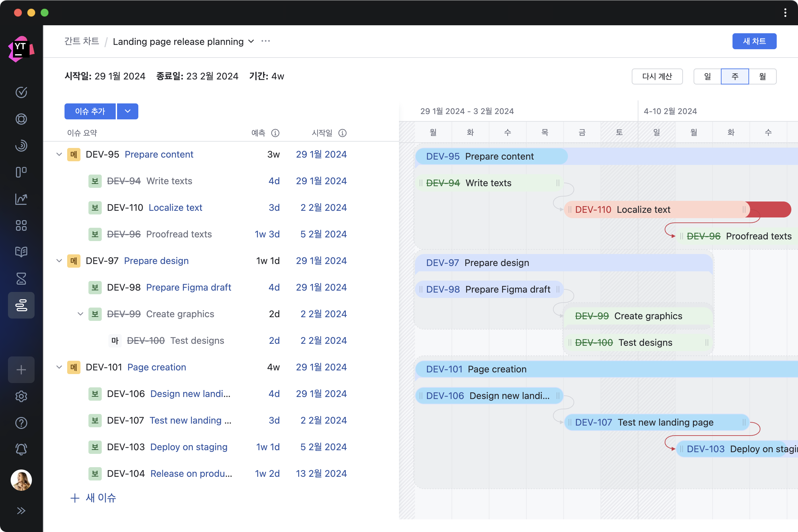Open the Reports chart icon in sidebar
This screenshot has width=798, height=532.
pyautogui.click(x=21, y=199)
